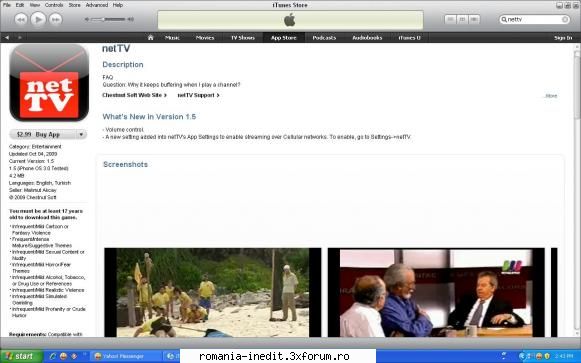Switch to the Audiobooks tab
This screenshot has height=363, width=581.
[x=367, y=37]
